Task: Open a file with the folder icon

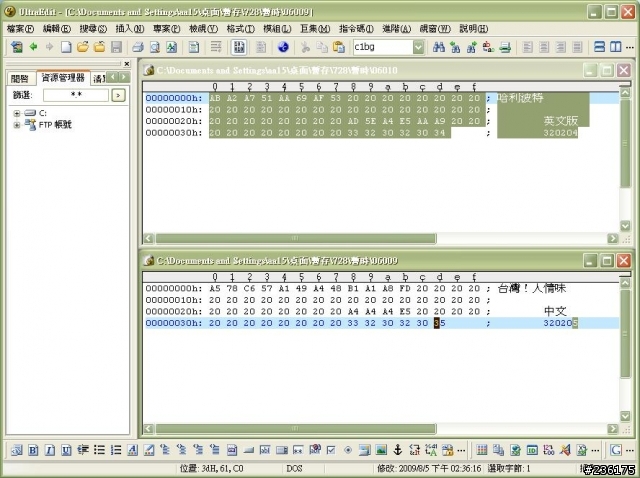Action: coord(82,47)
